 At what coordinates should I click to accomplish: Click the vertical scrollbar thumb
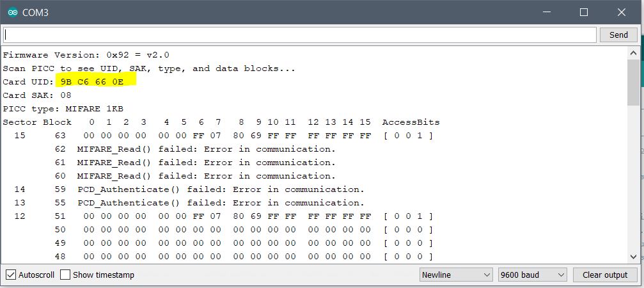pyautogui.click(x=633, y=83)
